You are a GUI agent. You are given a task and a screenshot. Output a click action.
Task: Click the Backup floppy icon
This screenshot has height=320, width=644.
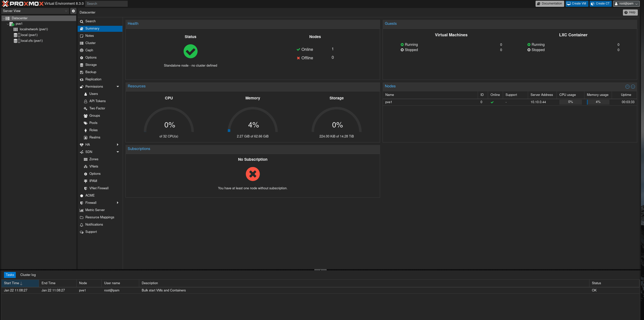[82, 72]
